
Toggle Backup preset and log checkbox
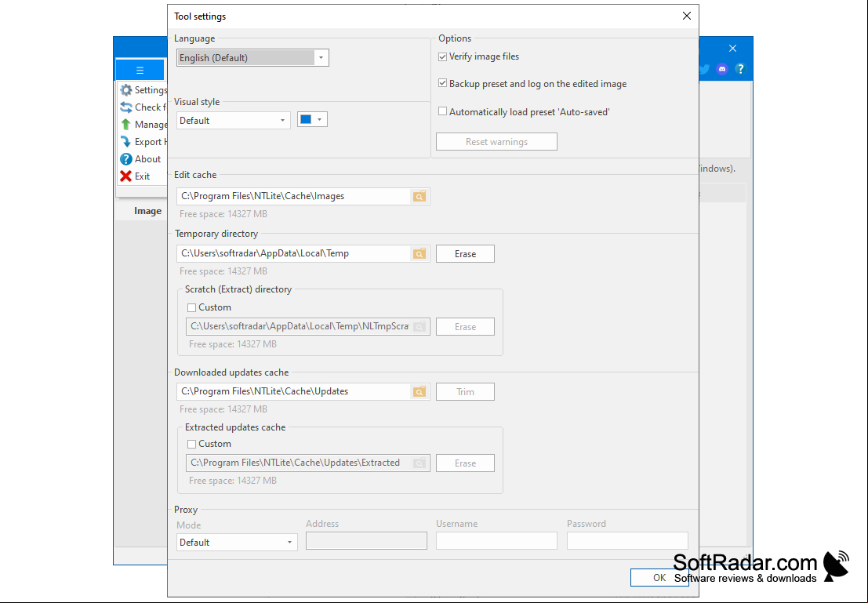[x=443, y=84]
